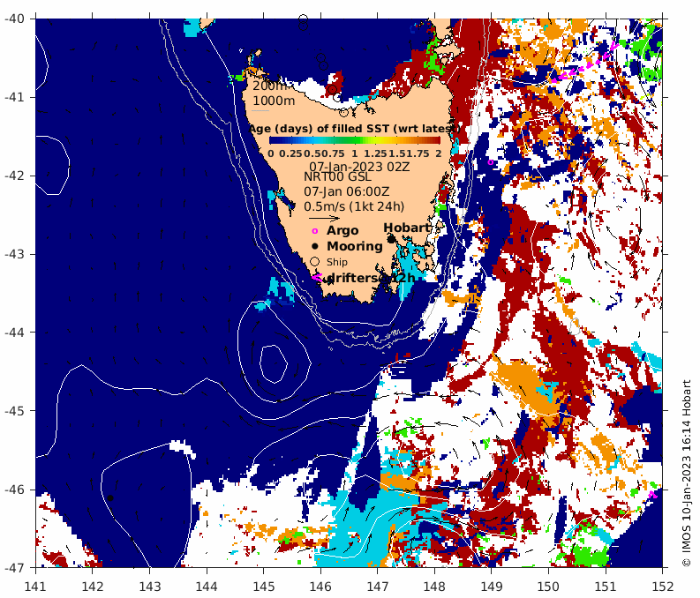Click the ship circles in Bass Strait
Screen dimensions: 700x598
pyautogui.click(x=322, y=62)
